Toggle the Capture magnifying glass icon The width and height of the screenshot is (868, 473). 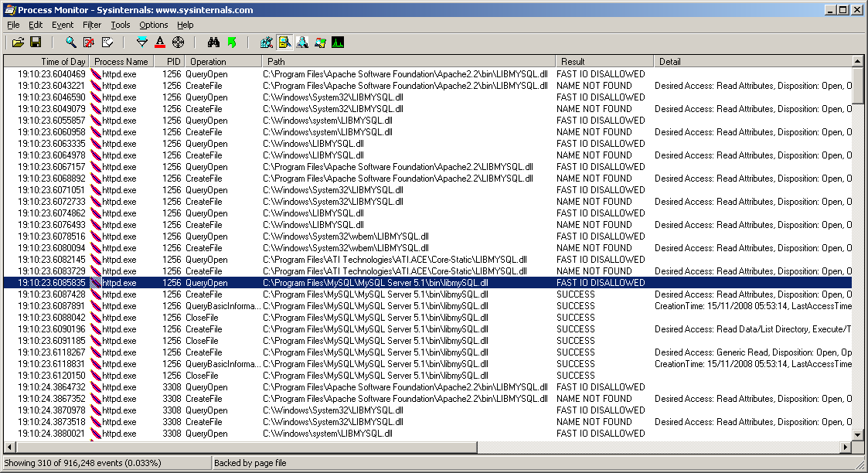click(x=71, y=43)
